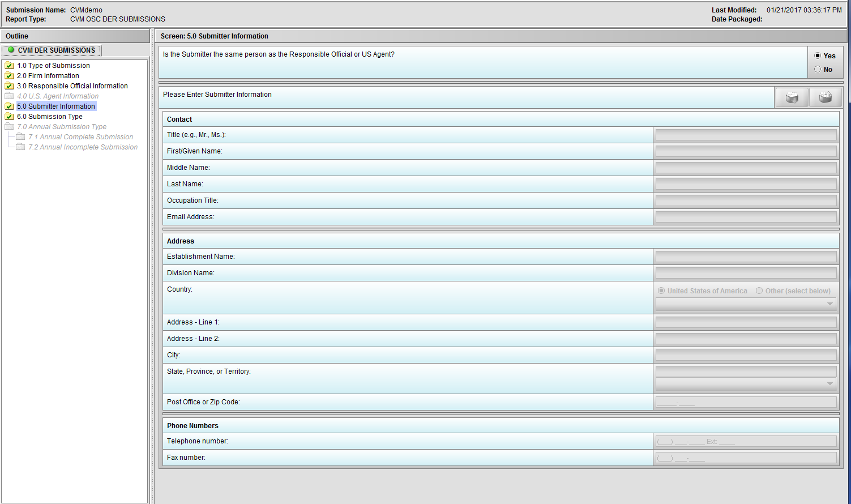The image size is (851, 504).
Task: Click the Division Name input field
Action: click(x=746, y=273)
